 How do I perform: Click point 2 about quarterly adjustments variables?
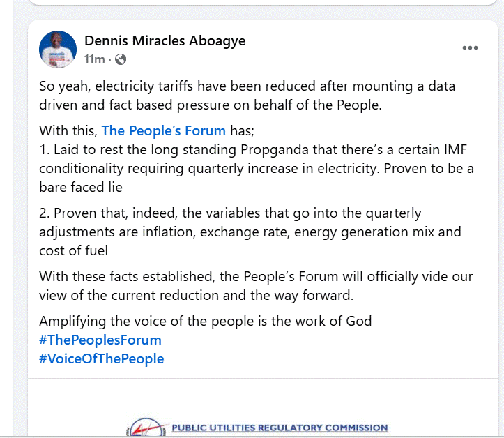click(251, 232)
